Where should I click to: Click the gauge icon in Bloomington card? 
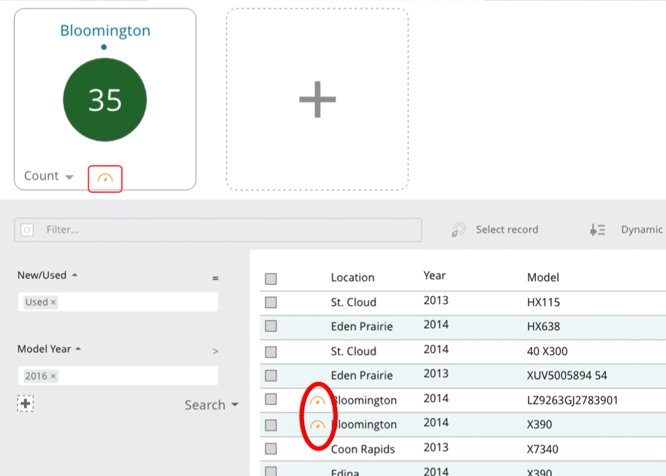tap(105, 179)
